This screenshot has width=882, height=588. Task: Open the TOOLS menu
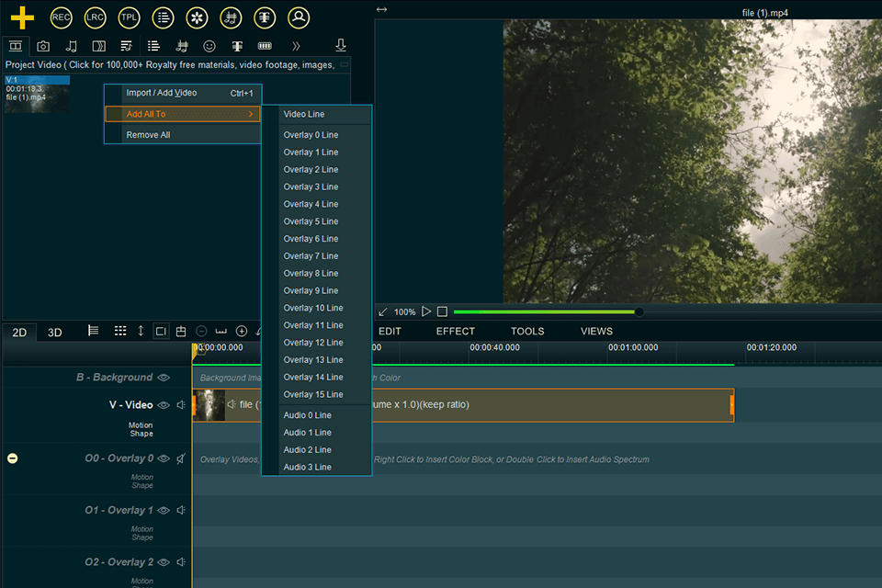click(527, 332)
